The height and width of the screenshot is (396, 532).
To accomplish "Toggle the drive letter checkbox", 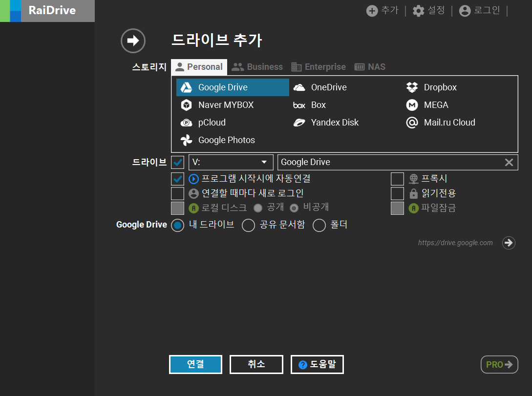I will [177, 163].
